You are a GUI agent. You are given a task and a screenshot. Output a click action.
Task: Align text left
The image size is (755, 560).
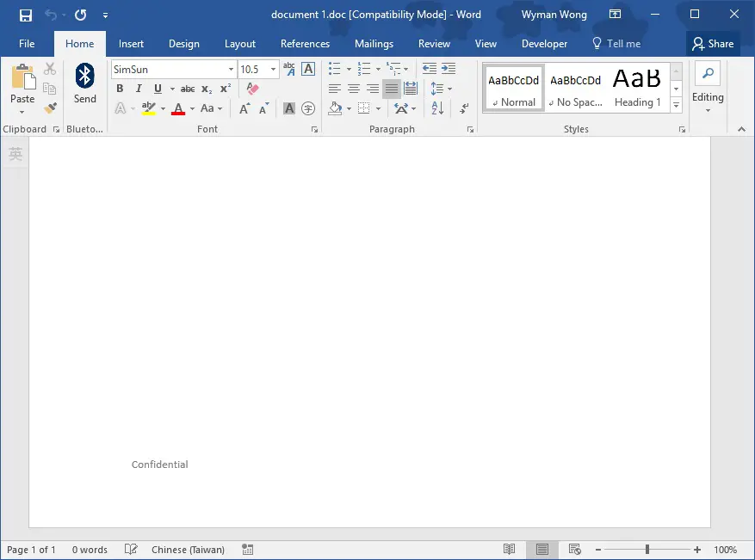(x=335, y=89)
